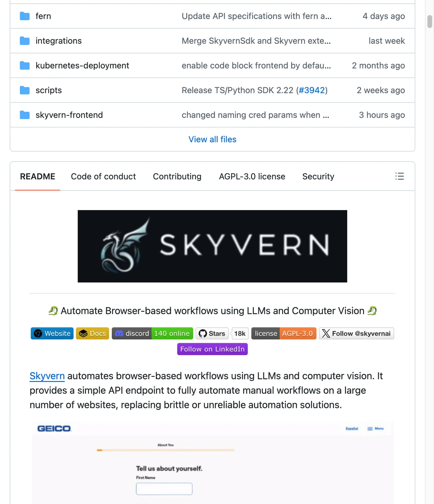
Task: Click the 'last week' timestamp
Action: (387, 41)
